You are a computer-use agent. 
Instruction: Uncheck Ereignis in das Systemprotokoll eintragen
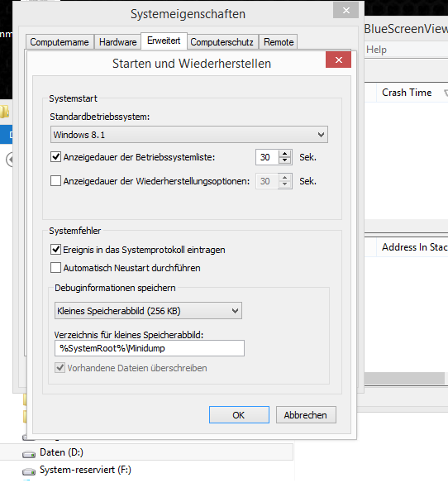(x=55, y=250)
